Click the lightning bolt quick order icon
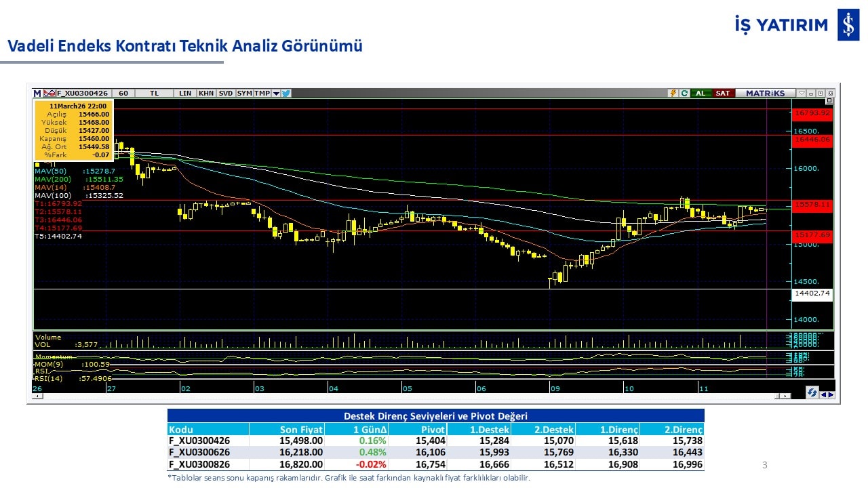868x488 pixels. click(x=673, y=94)
